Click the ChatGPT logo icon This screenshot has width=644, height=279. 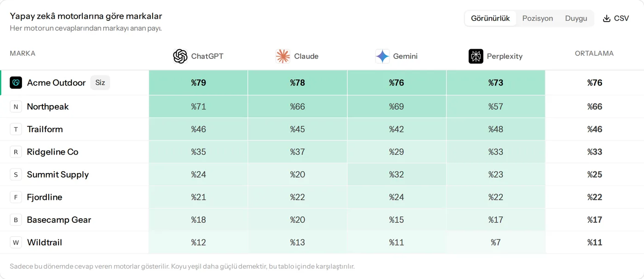coord(180,56)
